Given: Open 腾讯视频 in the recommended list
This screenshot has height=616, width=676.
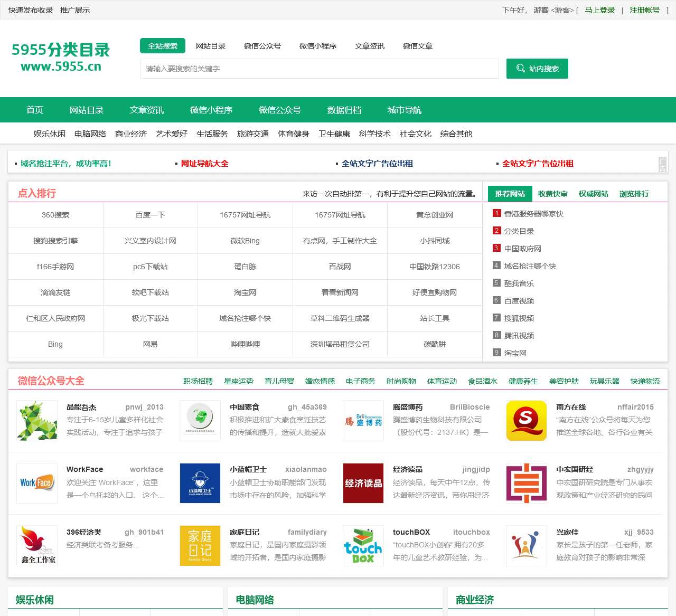Looking at the screenshot, I should click(519, 336).
